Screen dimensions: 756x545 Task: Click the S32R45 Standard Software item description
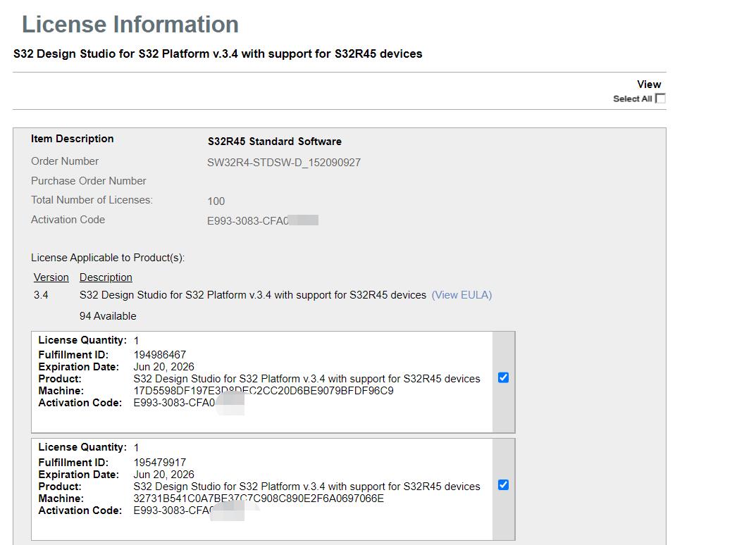(274, 142)
